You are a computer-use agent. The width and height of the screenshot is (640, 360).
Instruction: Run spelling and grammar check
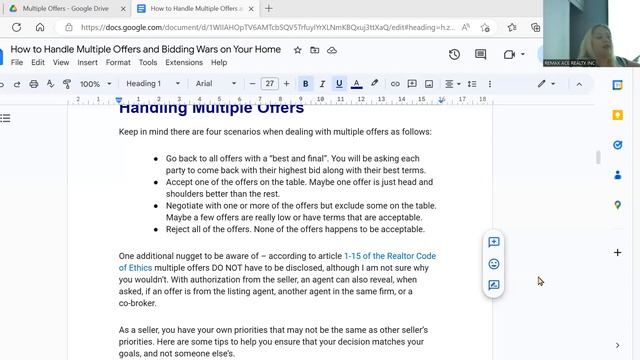(x=50, y=84)
